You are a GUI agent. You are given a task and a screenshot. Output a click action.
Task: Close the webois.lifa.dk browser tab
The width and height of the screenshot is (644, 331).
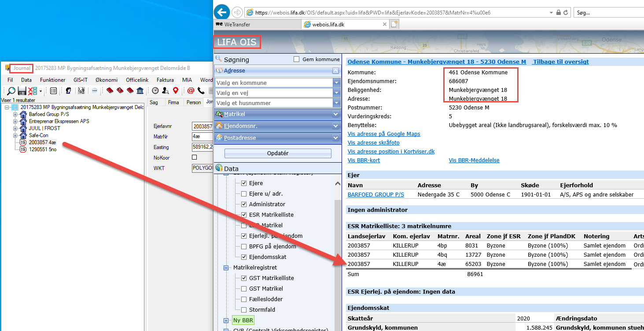(384, 25)
